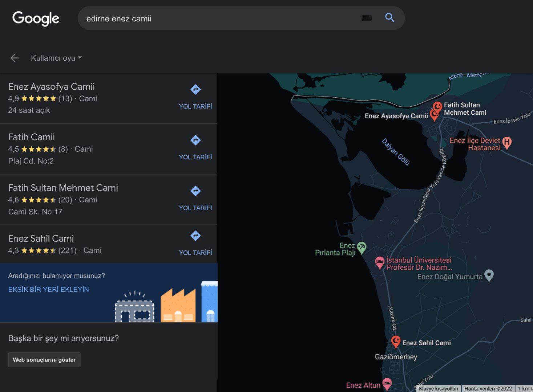
Task: Click the 24 saat açık hours text
Action: tap(29, 110)
